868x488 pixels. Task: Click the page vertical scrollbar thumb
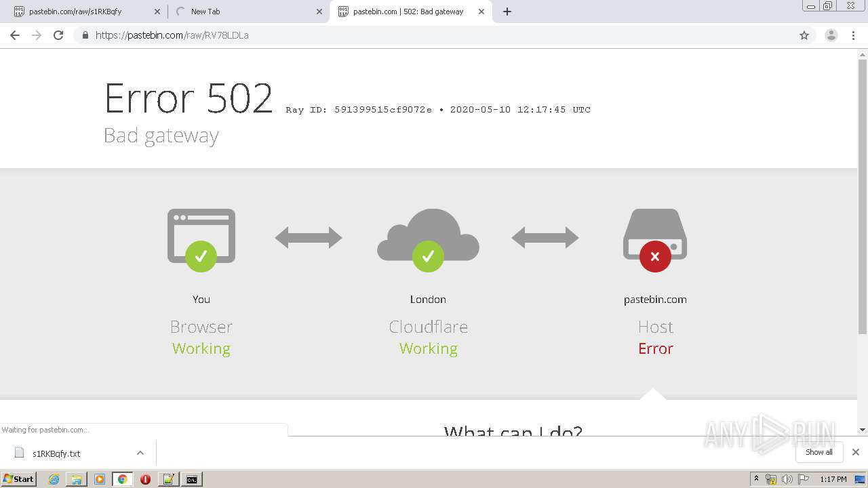coord(863,197)
